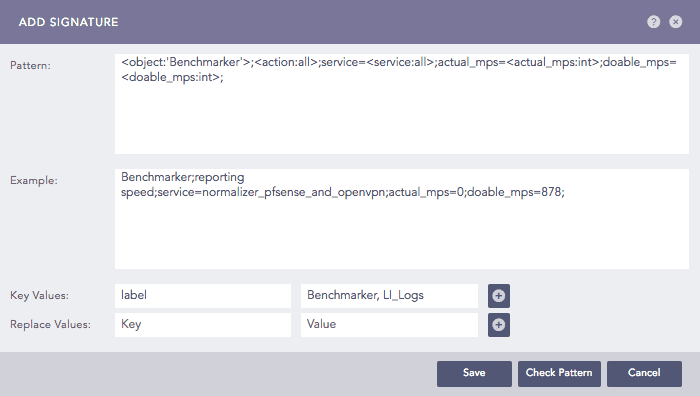Focus the Example text area
The height and width of the screenshot is (396, 700).
[401, 219]
